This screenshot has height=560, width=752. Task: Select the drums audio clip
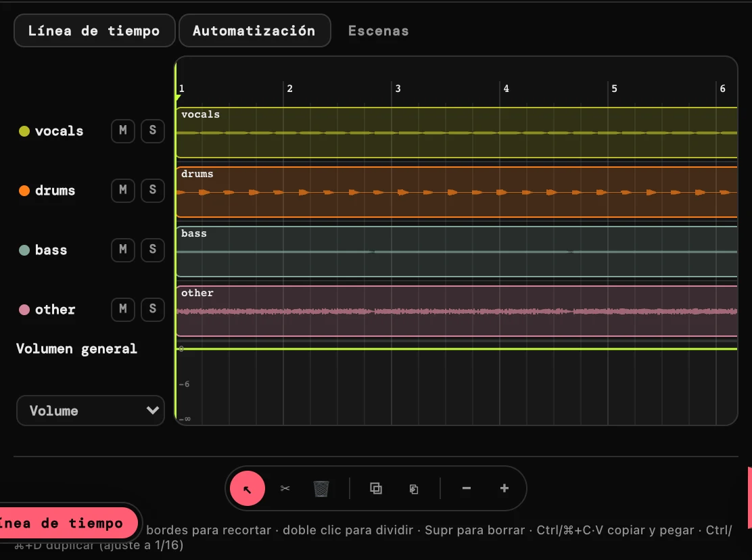tap(456, 192)
